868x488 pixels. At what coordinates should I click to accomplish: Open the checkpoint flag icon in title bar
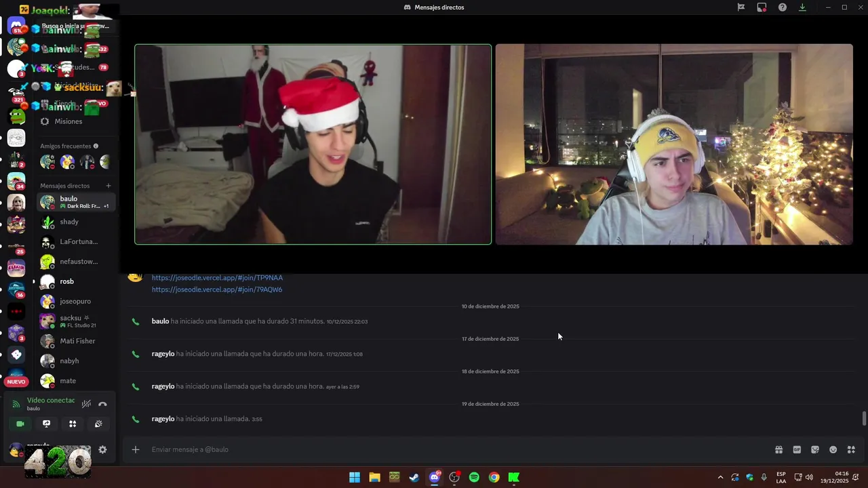(x=741, y=7)
